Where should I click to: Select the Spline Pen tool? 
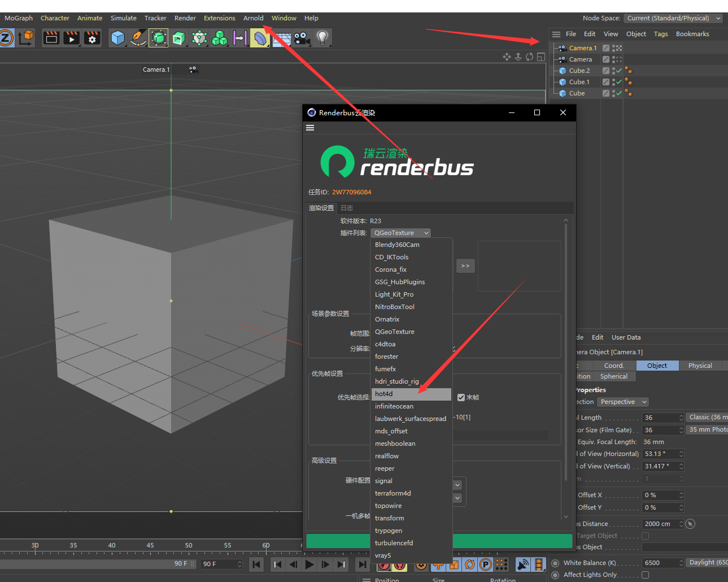pyautogui.click(x=138, y=38)
